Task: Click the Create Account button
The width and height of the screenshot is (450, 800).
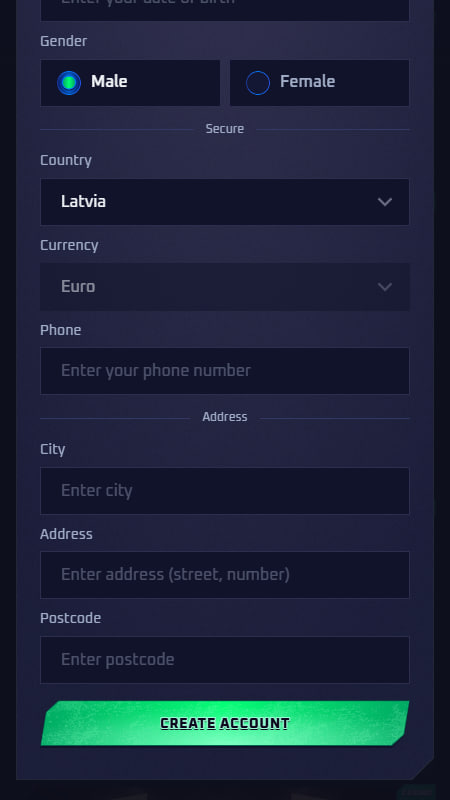Action: [225, 723]
